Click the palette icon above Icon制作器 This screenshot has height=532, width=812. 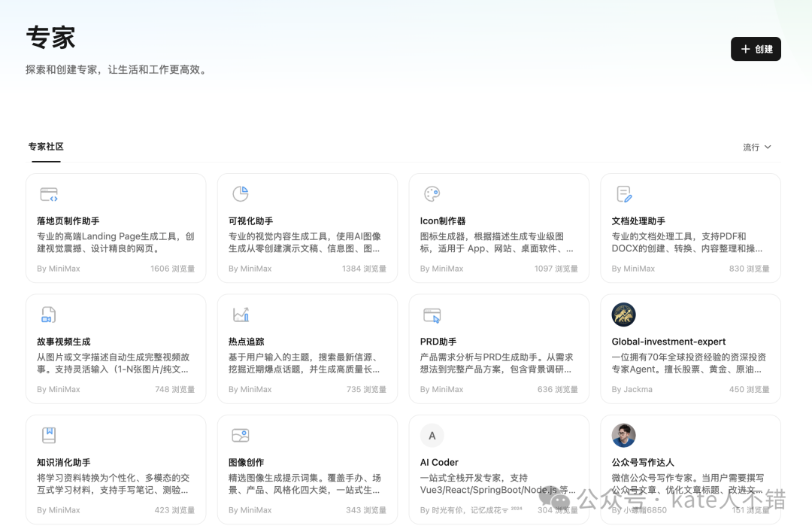pos(432,193)
